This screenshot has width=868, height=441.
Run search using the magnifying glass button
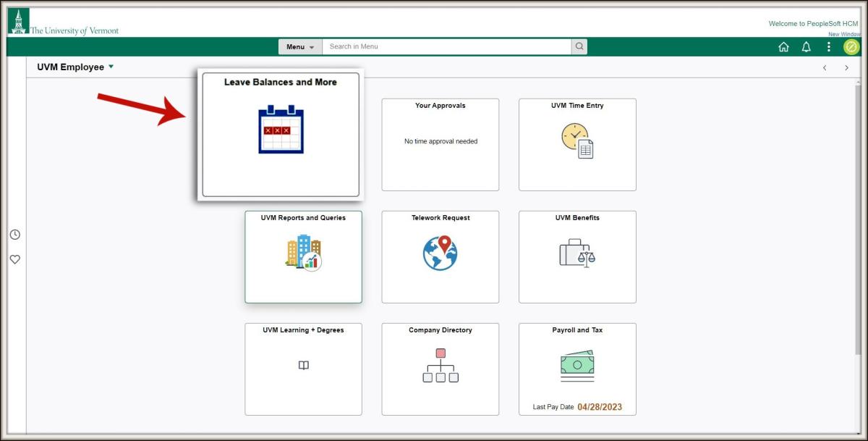tap(579, 46)
